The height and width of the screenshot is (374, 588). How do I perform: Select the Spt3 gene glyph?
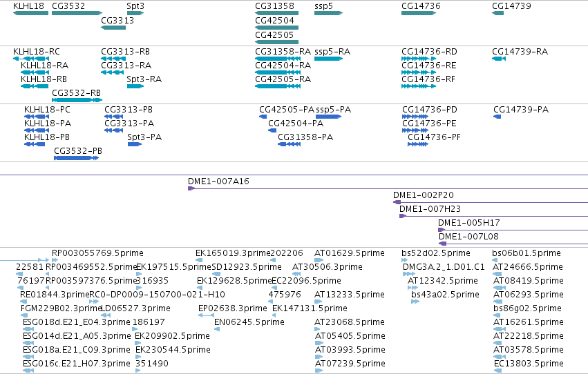135,13
